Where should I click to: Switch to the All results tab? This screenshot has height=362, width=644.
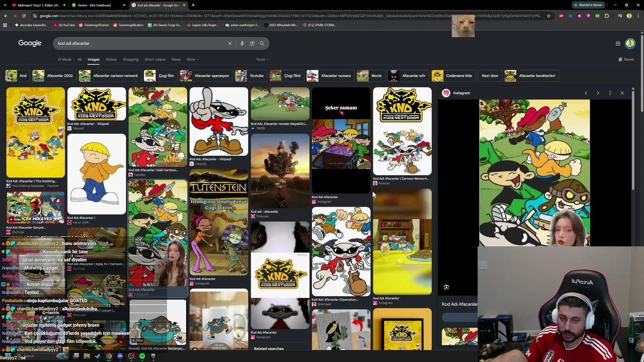click(x=79, y=59)
